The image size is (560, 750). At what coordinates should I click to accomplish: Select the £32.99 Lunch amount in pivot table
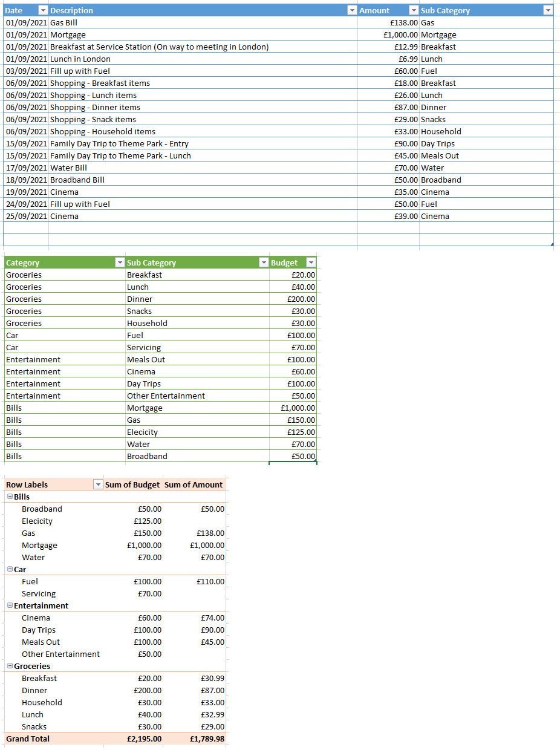212,714
